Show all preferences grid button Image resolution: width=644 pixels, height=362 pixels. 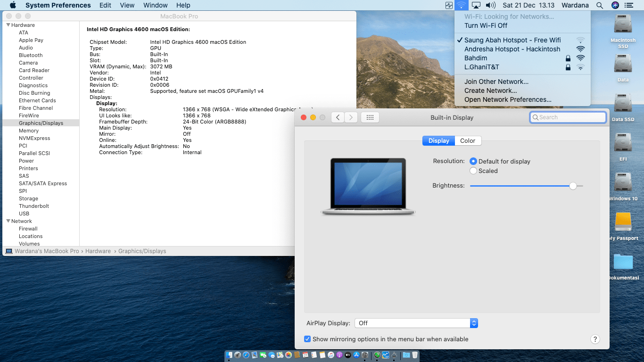(370, 117)
